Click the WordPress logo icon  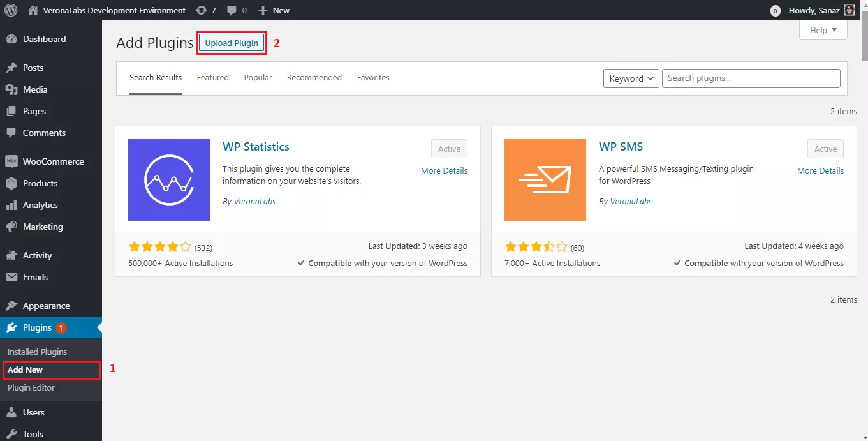pos(11,10)
